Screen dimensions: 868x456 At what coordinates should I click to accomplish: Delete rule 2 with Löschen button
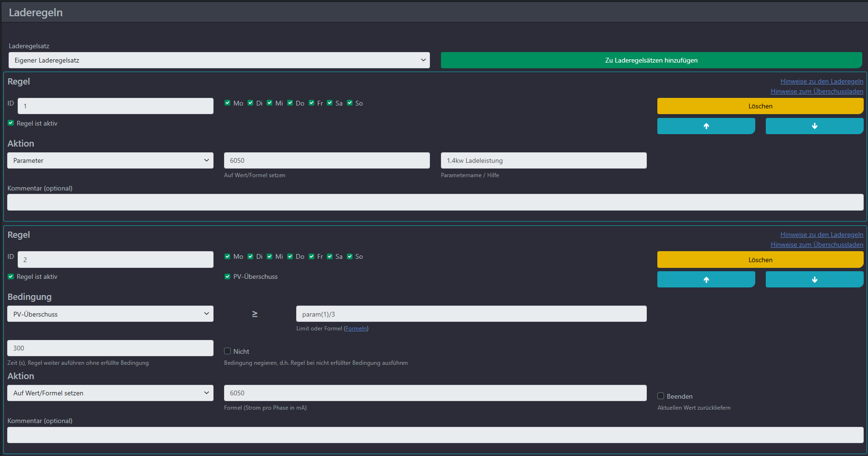click(x=760, y=260)
